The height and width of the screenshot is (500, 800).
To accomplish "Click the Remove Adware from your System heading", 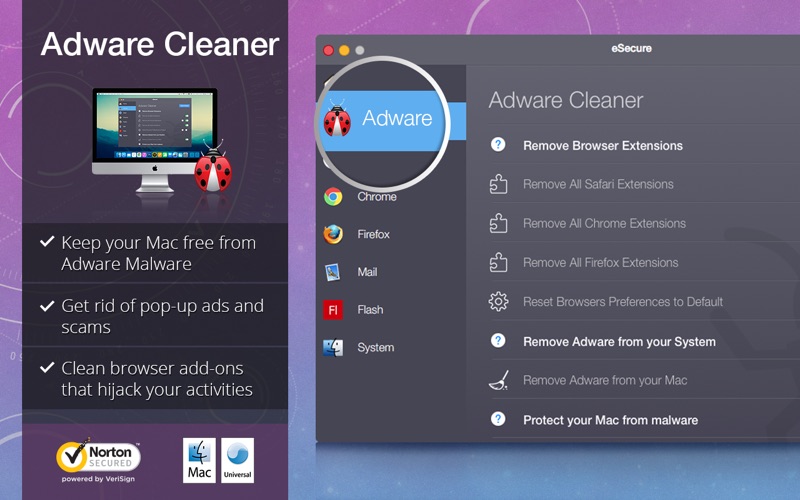I will pyautogui.click(x=619, y=341).
